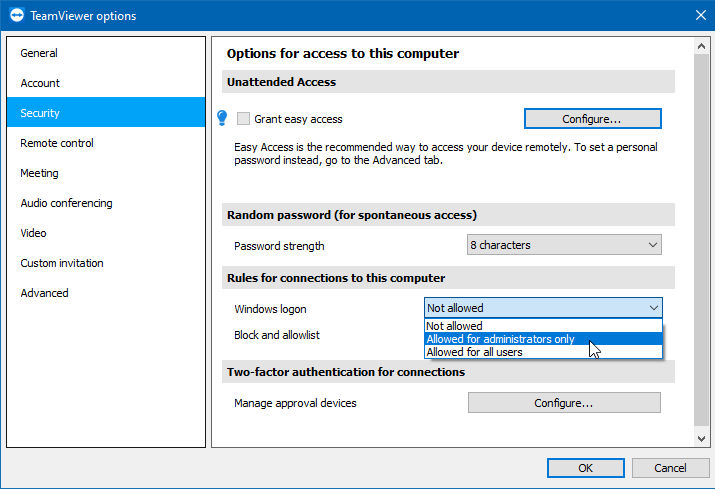Close the TeamViewer options window
Image resolution: width=715 pixels, height=489 pixels.
701,15
